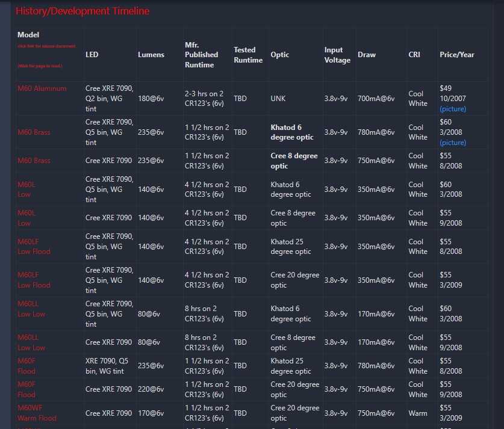Click '(Wait for page to load.)' note
The width and height of the screenshot is (504, 429).
click(x=40, y=66)
